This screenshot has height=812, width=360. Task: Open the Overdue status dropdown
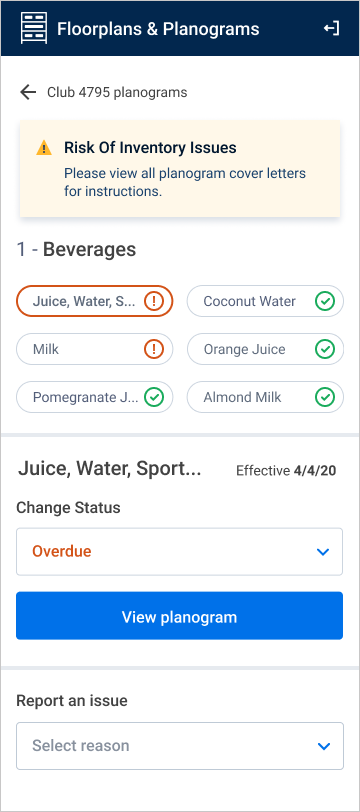pyautogui.click(x=180, y=552)
